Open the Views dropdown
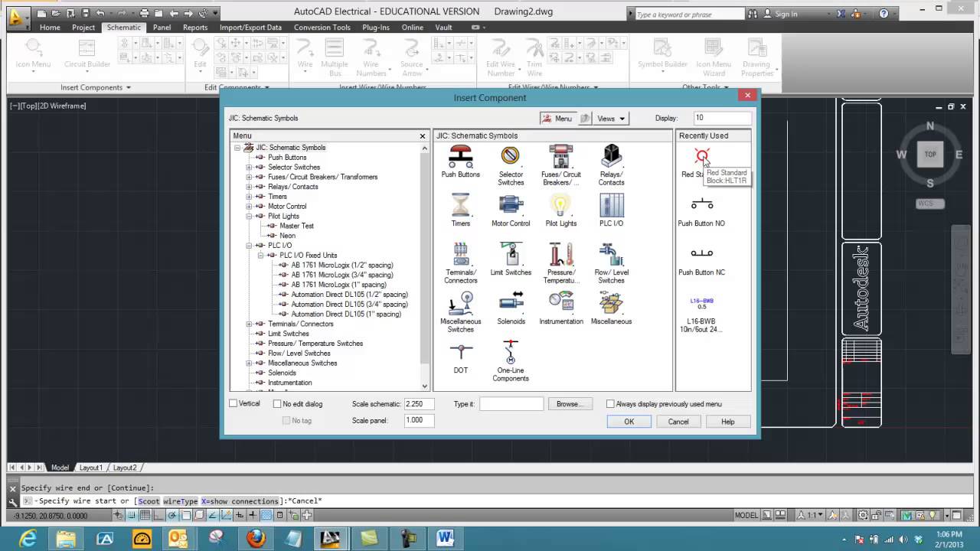 pos(612,119)
